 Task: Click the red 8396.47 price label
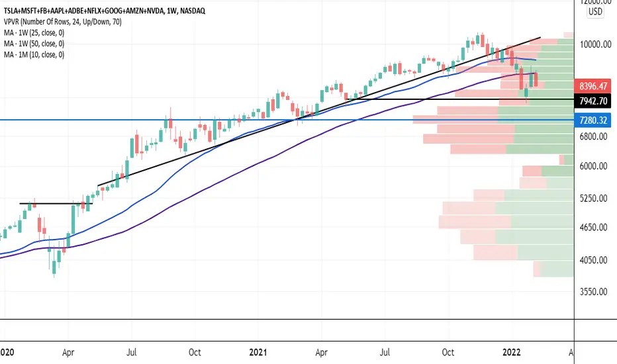[x=593, y=86]
